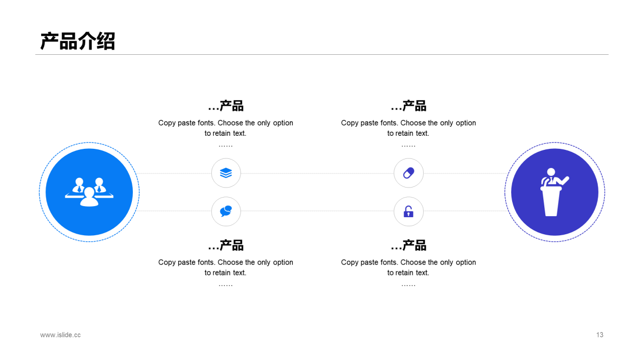Screen dimensions: 644x362
Task: Select the purple podium speaker icon
Action: 554,192
